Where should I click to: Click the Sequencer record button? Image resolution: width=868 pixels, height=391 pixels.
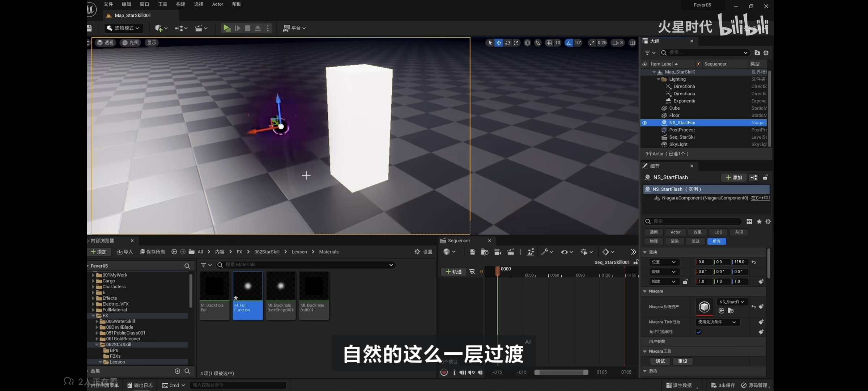pyautogui.click(x=444, y=372)
